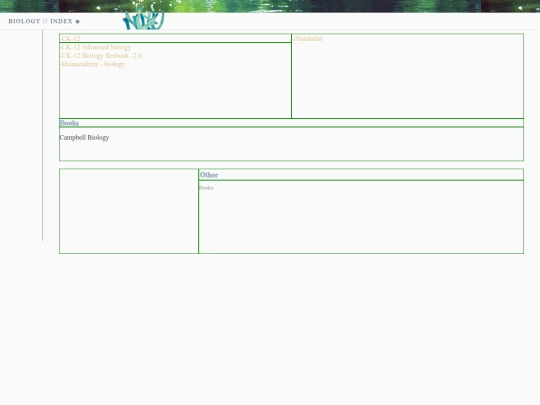Click the BIOLOGY breadcrumb in header
This screenshot has height=405, width=540.
pyautogui.click(x=24, y=21)
